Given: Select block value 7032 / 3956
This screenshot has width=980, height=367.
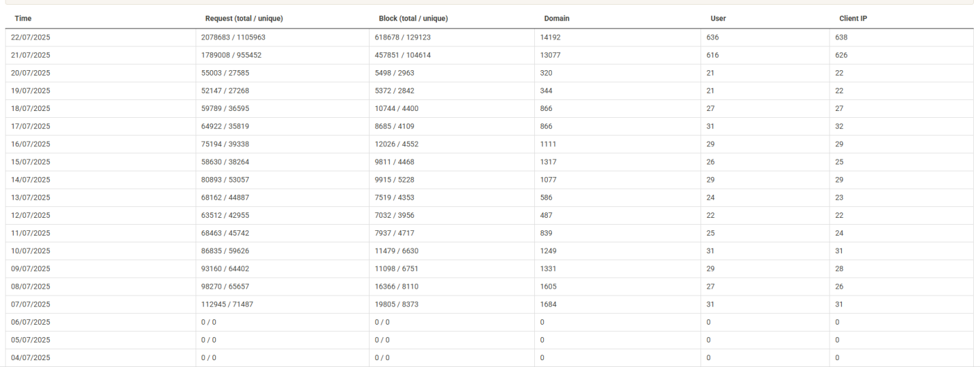Looking at the screenshot, I should click(395, 215).
